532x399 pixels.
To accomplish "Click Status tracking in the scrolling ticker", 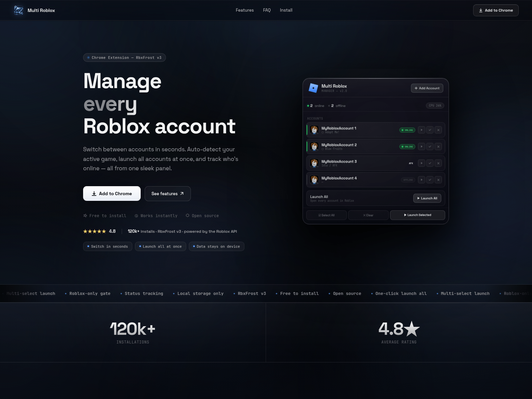I will coord(144,294).
